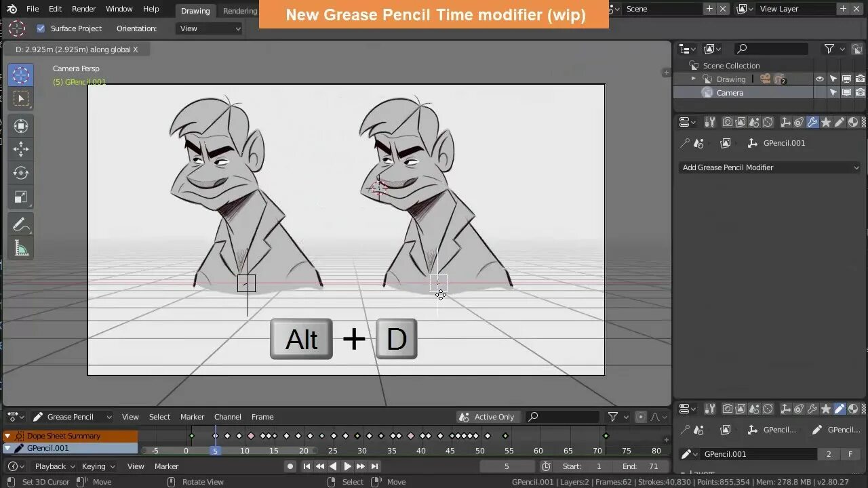868x488 pixels.
Task: Uncheck the Surface Project checkbox
Action: click(x=40, y=28)
